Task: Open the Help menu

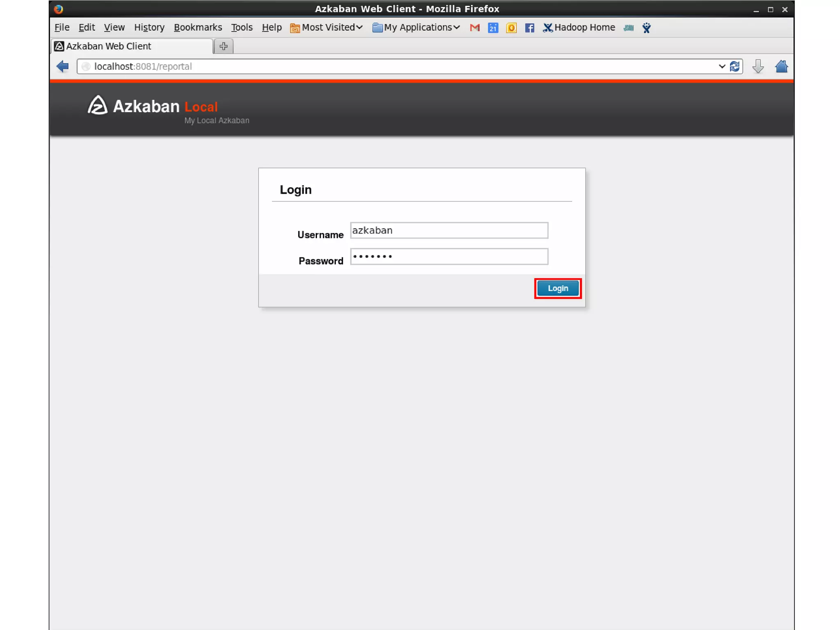Action: [272, 27]
